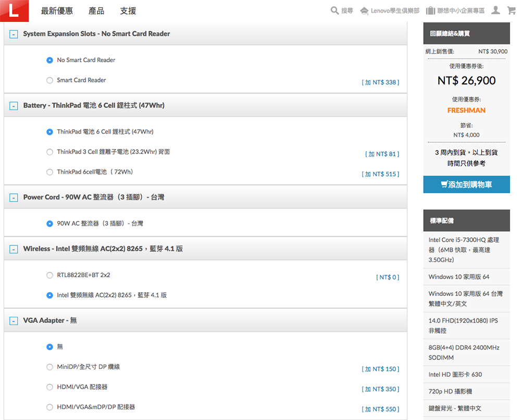Click the 添加到購物車 button

click(466, 184)
